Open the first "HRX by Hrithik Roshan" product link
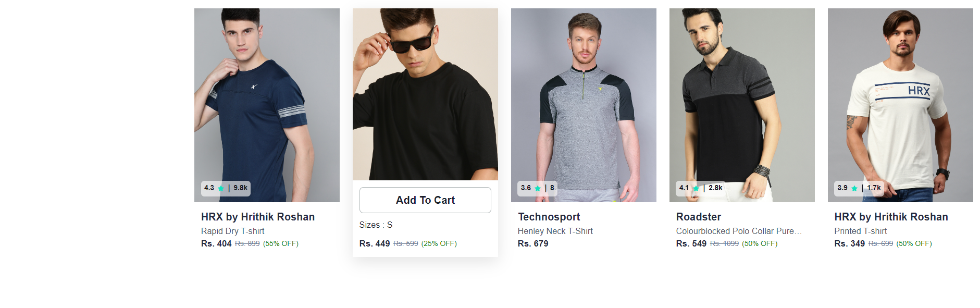Image resolution: width=980 pixels, height=308 pixels. [257, 217]
